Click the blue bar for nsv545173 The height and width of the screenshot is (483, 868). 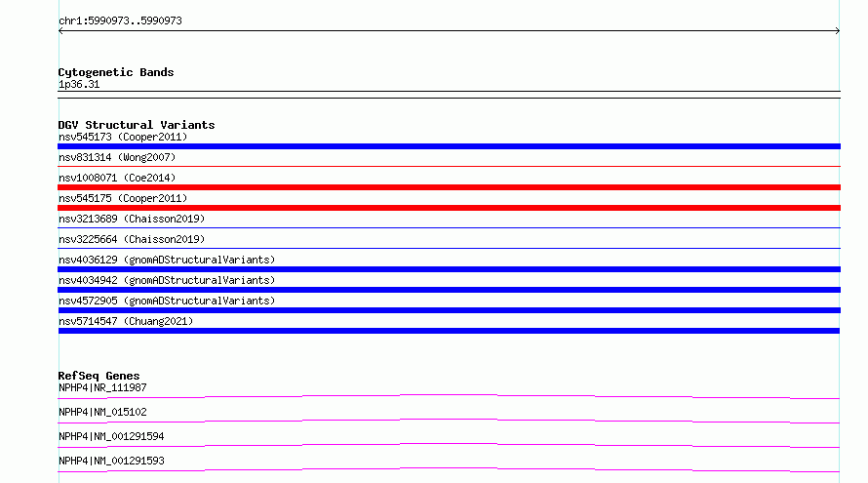449,146
